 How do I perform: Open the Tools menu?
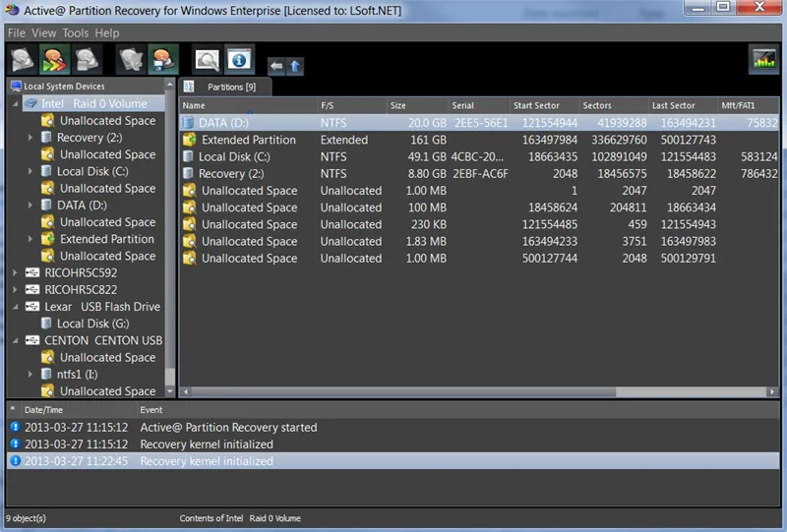76,32
